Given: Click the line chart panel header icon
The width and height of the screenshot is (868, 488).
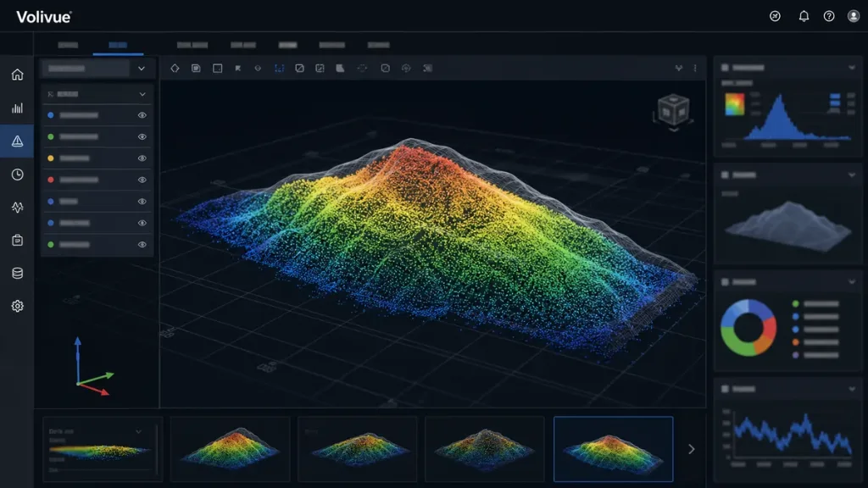Looking at the screenshot, I should (x=725, y=389).
